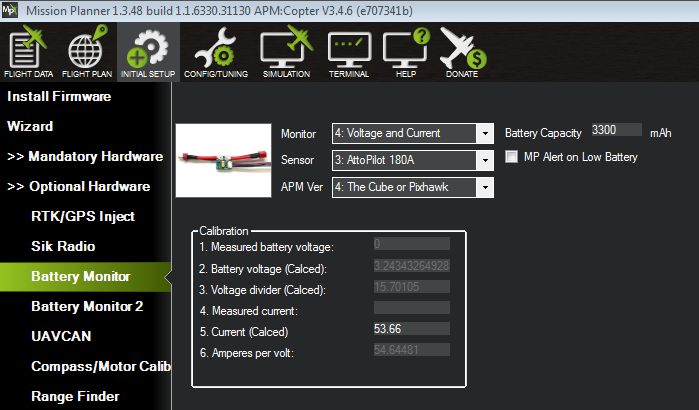Click the Battery Capacity 3300 field
The image size is (699, 410).
click(x=617, y=130)
